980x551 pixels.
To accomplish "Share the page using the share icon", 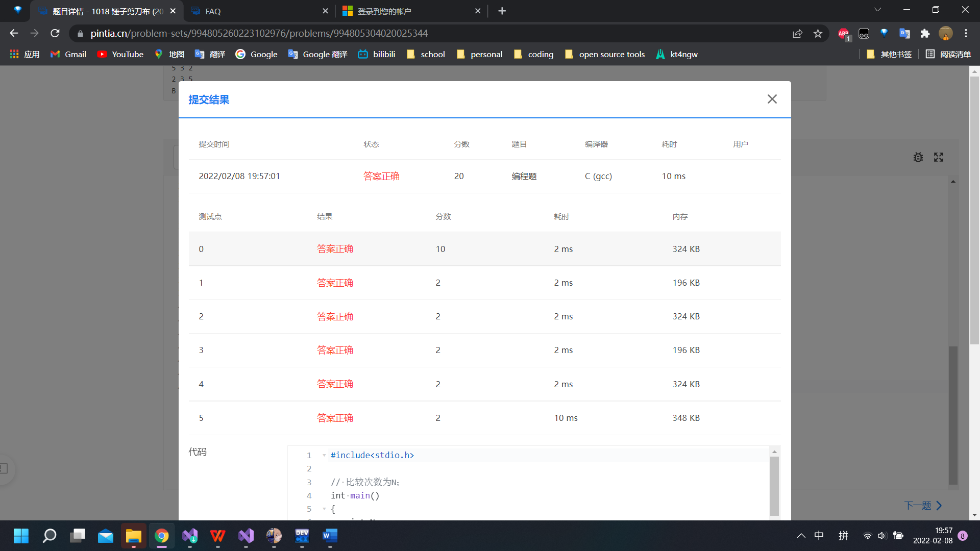I will [x=797, y=33].
